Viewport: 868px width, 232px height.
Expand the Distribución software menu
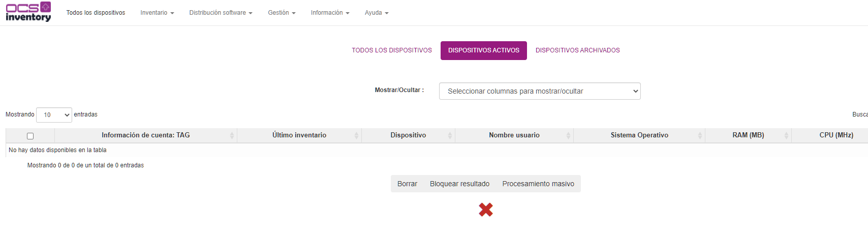221,13
